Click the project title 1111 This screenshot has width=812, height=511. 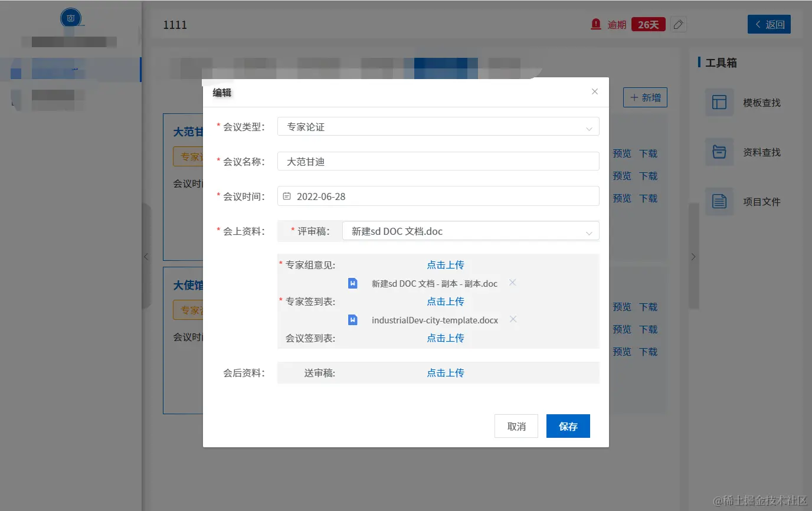click(x=175, y=25)
